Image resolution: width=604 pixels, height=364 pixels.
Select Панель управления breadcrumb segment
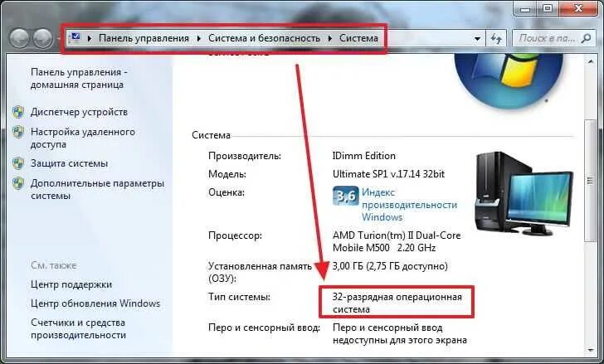144,38
